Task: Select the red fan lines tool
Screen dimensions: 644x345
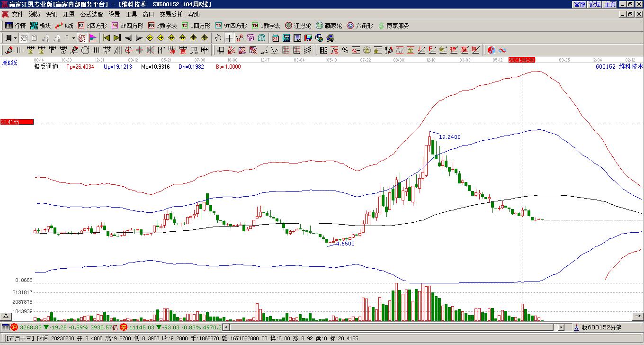Action: point(232,50)
